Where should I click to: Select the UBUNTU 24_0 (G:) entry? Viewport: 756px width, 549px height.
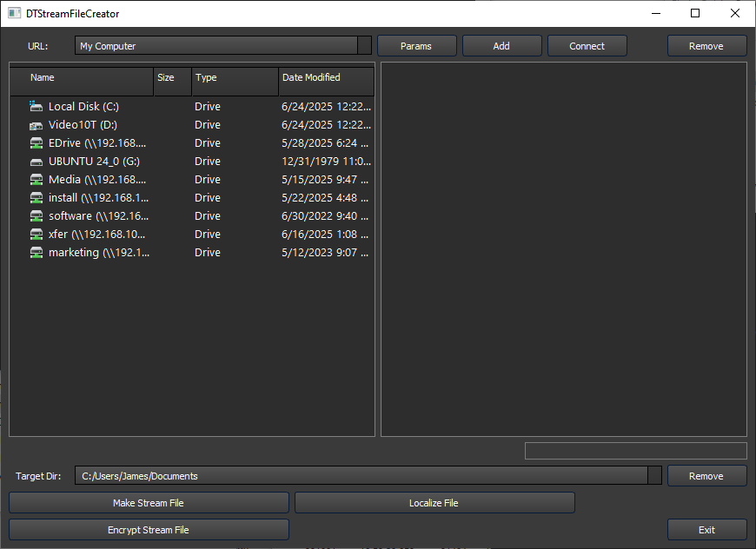192,162
